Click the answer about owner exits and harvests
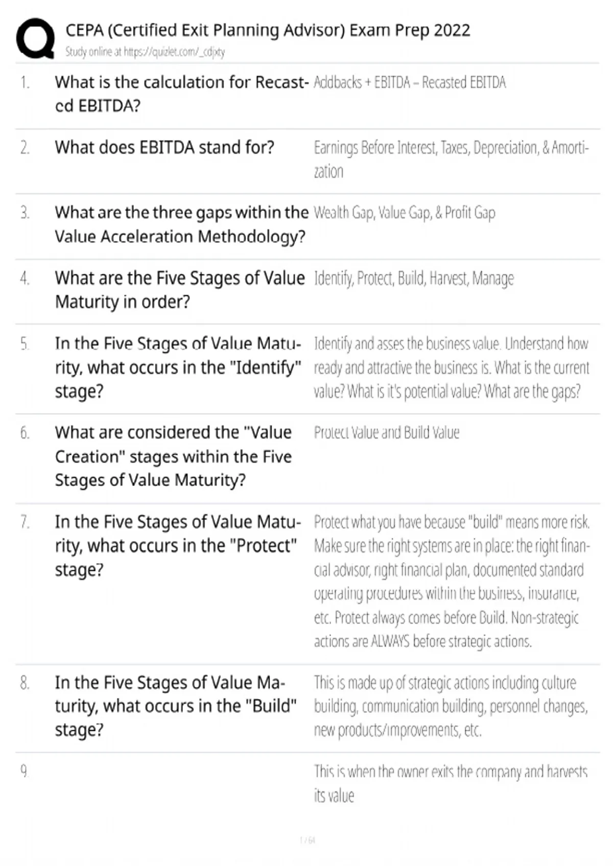The height and width of the screenshot is (868, 613). click(451, 783)
